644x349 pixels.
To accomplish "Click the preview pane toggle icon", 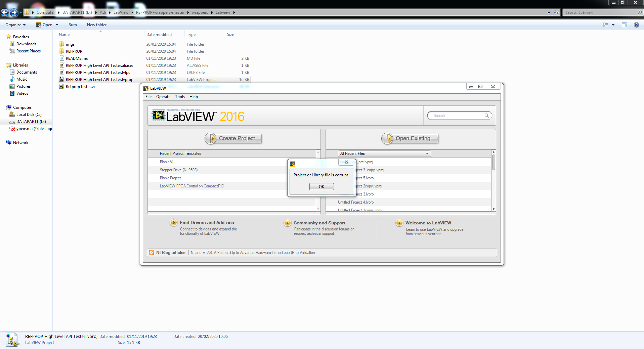I will [625, 25].
